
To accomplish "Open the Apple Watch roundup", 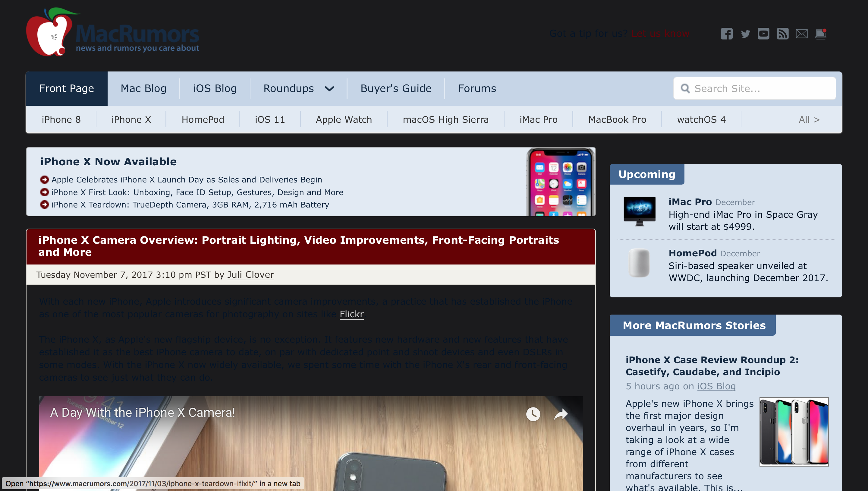I will tap(344, 119).
